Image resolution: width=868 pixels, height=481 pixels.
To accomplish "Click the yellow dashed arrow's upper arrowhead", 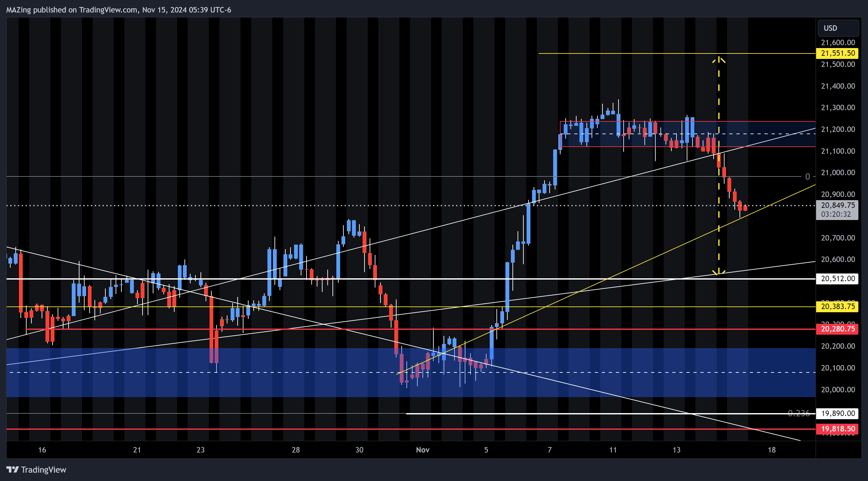I will pyautogui.click(x=719, y=60).
